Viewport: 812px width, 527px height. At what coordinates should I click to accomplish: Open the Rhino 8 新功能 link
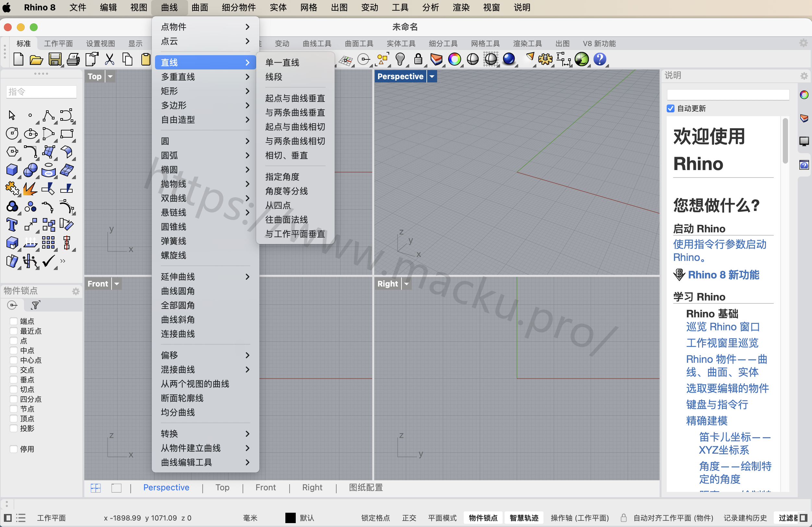click(723, 275)
